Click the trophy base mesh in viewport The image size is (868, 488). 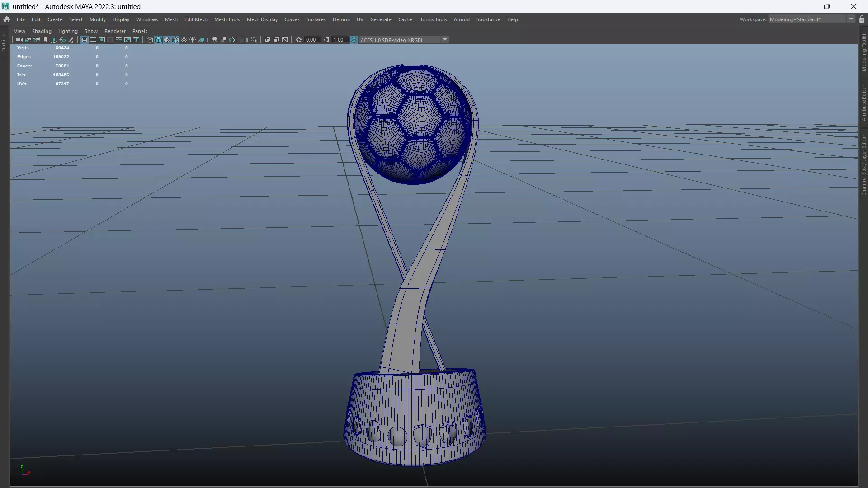point(414,418)
